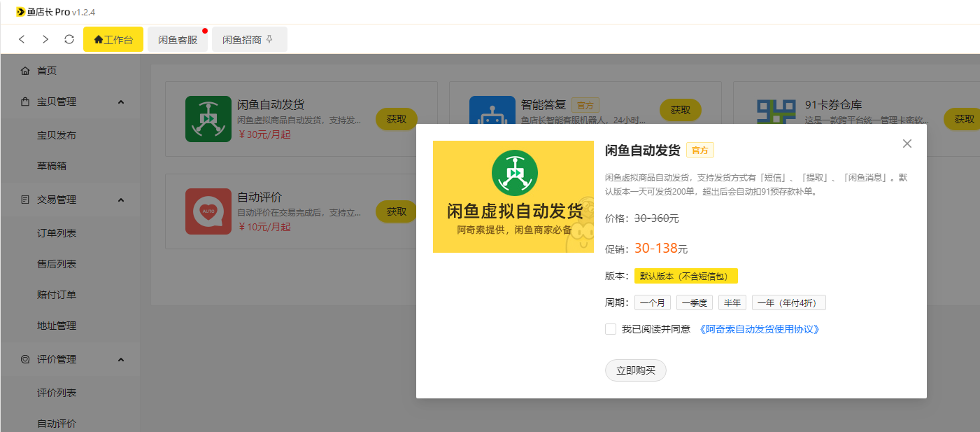Screen dimensions: 980x432
Task: Click the yellow 闲鱼虚拟自动发货 banner image
Action: click(x=513, y=197)
